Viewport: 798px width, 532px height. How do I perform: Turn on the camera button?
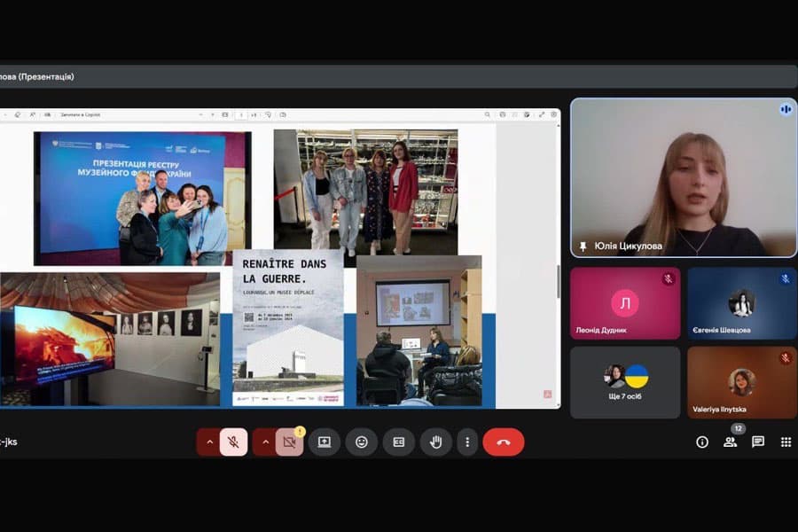point(289,442)
